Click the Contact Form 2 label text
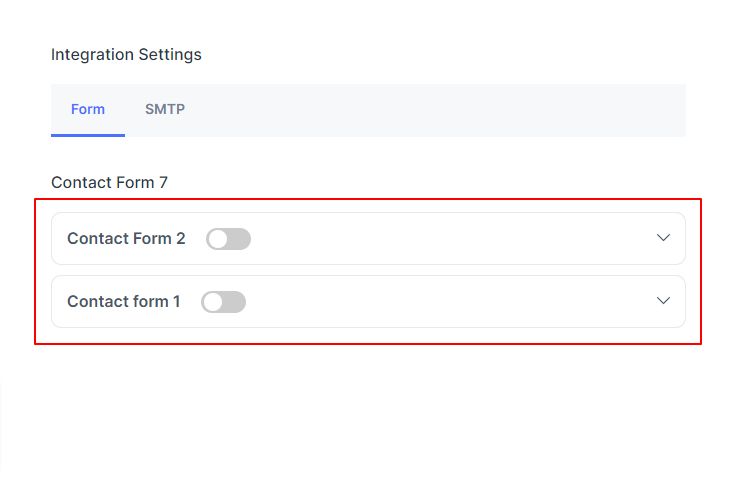 126,238
